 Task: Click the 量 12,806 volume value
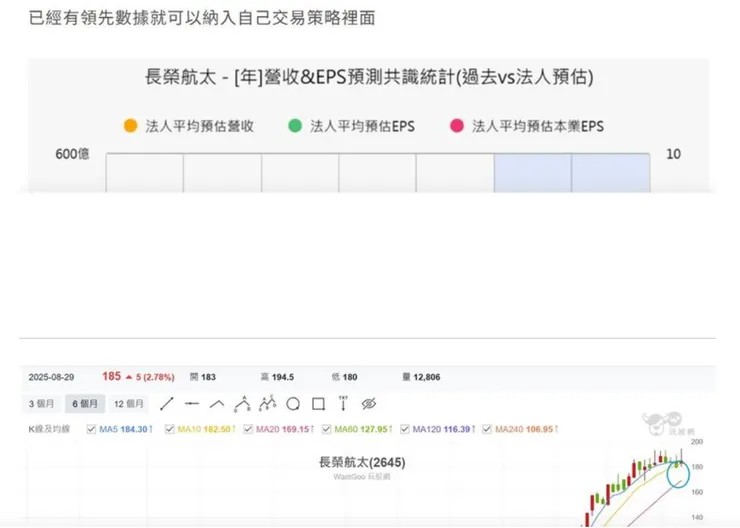pyautogui.click(x=421, y=377)
